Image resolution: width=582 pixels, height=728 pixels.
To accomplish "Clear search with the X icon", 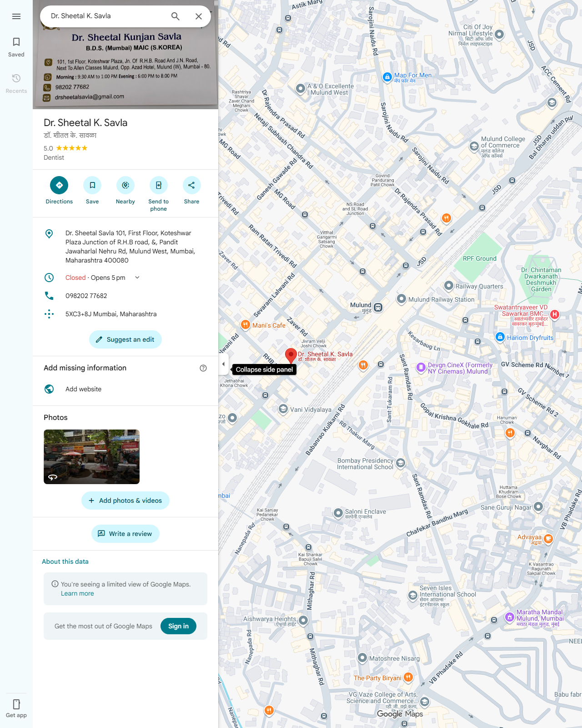I will [x=199, y=16].
